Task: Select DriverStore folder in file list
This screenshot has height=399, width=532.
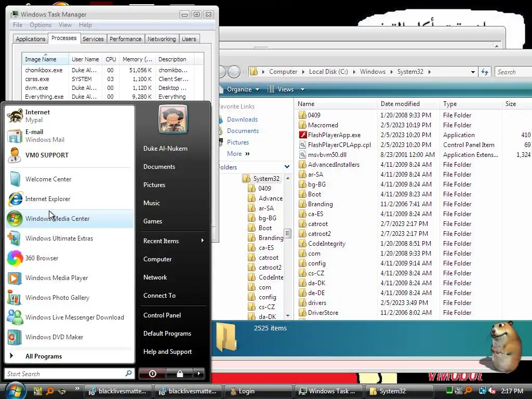Action: [x=323, y=313]
